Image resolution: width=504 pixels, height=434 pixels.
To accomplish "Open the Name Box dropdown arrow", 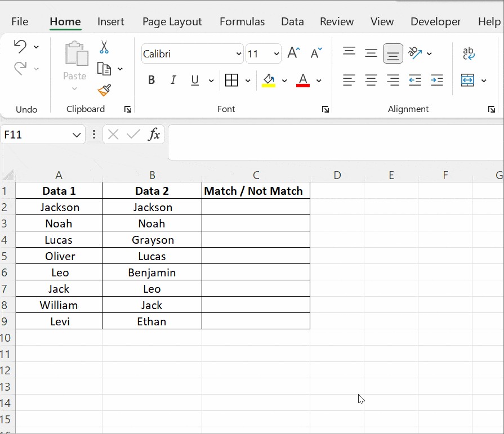I will point(77,135).
